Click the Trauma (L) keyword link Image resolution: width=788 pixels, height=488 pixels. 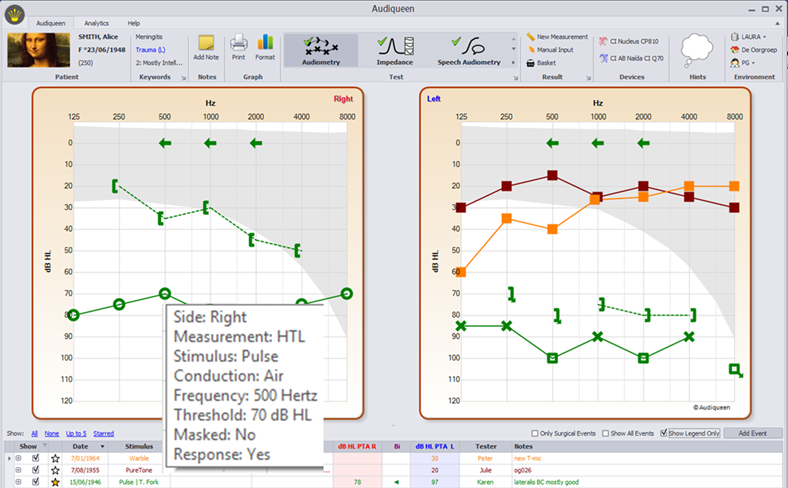click(150, 50)
